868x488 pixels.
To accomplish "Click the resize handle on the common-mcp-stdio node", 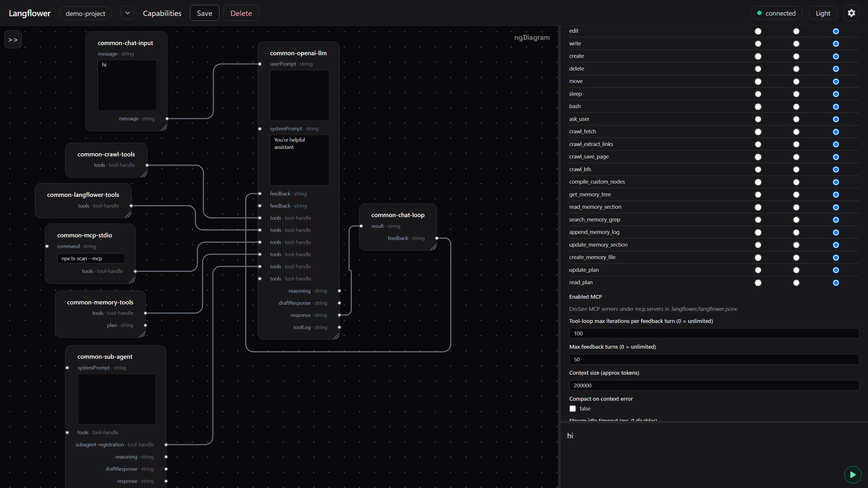I will [133, 280].
